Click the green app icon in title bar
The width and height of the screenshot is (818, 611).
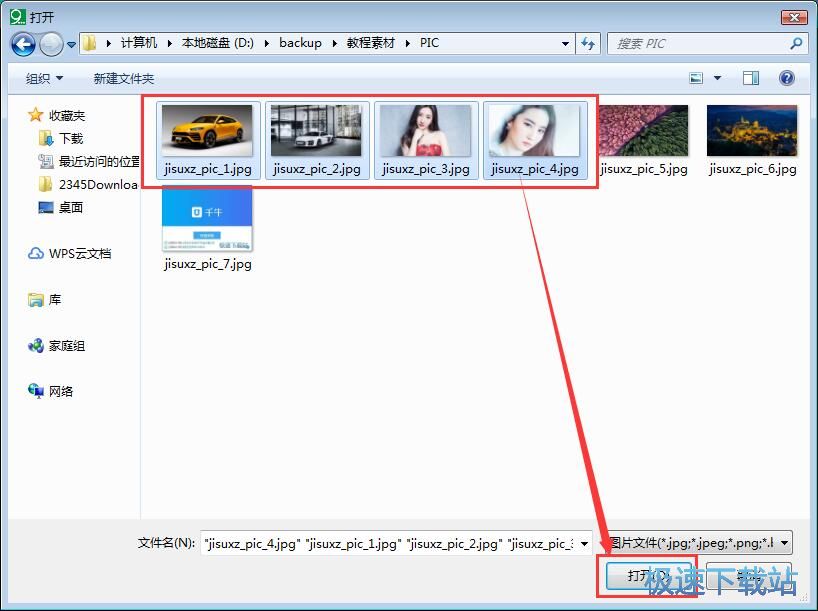(18, 17)
